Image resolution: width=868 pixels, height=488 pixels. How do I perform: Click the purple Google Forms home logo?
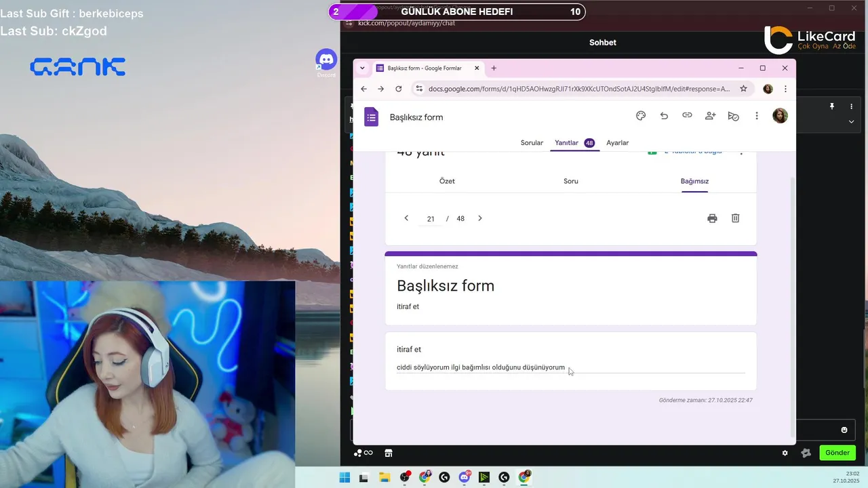[371, 117]
